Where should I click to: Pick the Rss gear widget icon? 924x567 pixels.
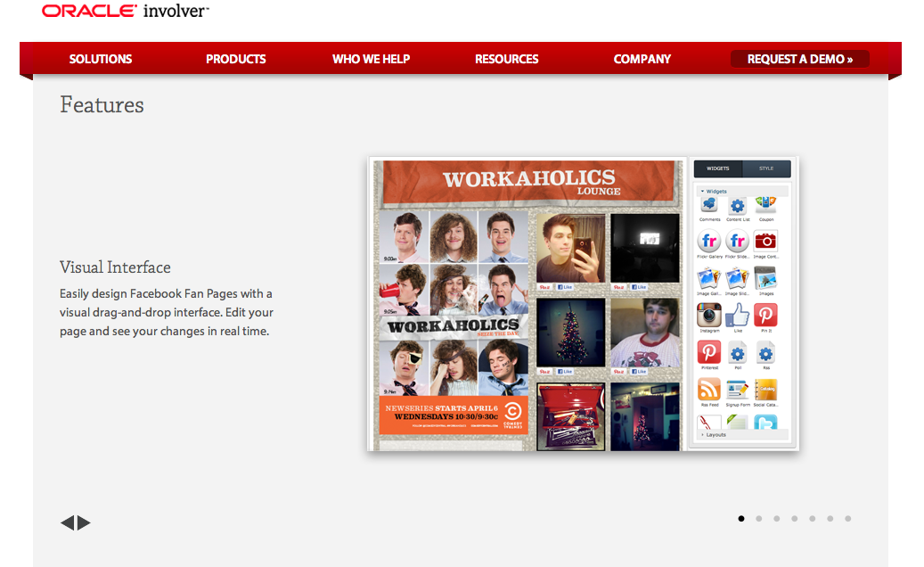[765, 354]
